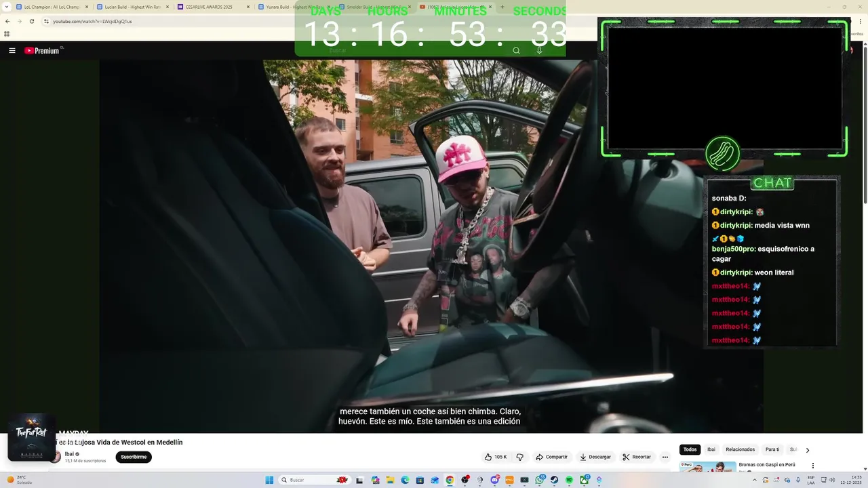Click the YouTube search magnifier icon
This screenshot has width=868, height=488.
coord(516,50)
